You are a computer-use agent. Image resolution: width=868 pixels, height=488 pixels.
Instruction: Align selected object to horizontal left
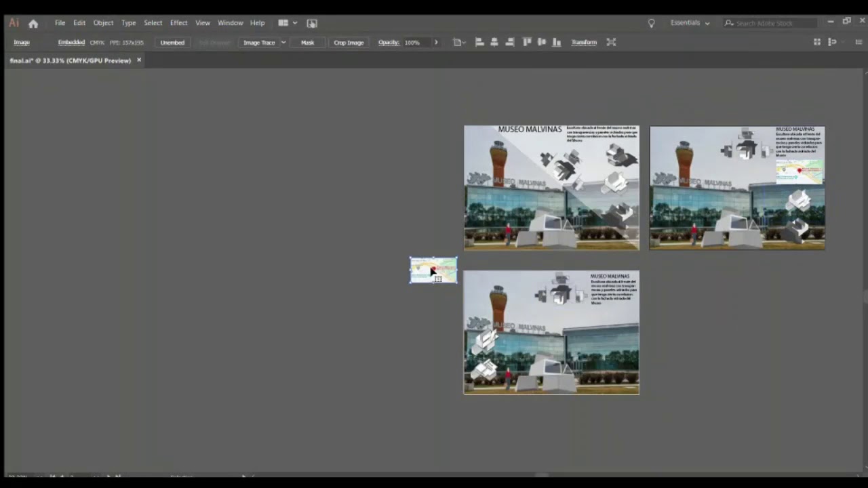coord(479,42)
